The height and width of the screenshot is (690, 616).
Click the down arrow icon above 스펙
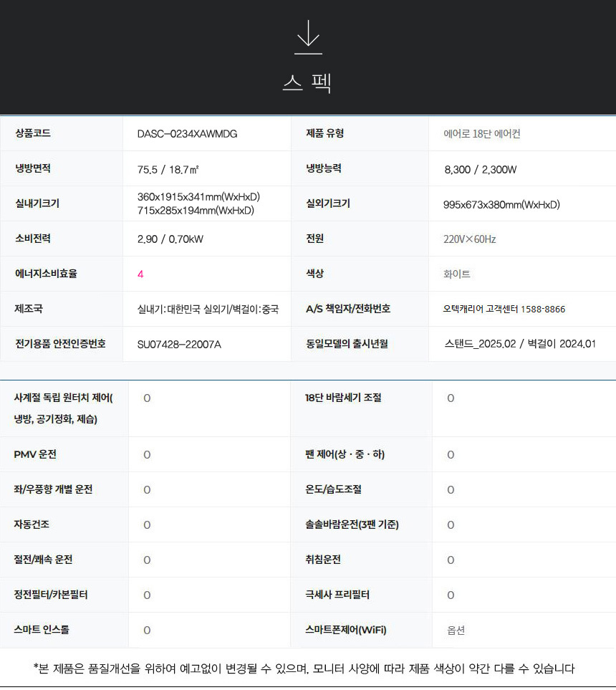(308, 37)
